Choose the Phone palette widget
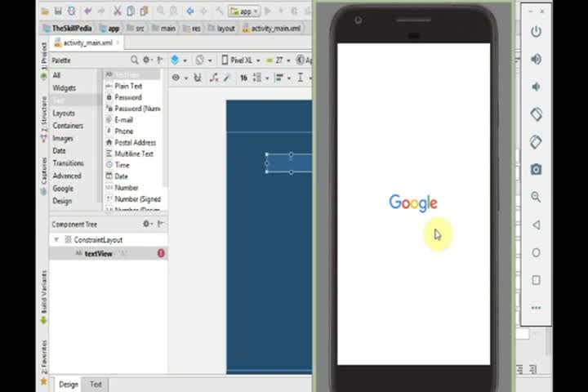This screenshot has width=588, height=392. point(124,131)
